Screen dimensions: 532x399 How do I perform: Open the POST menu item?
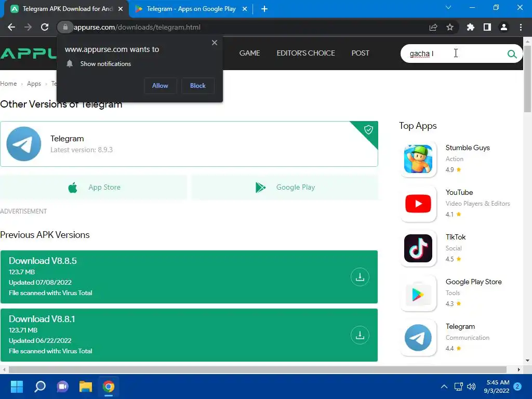[x=361, y=54]
